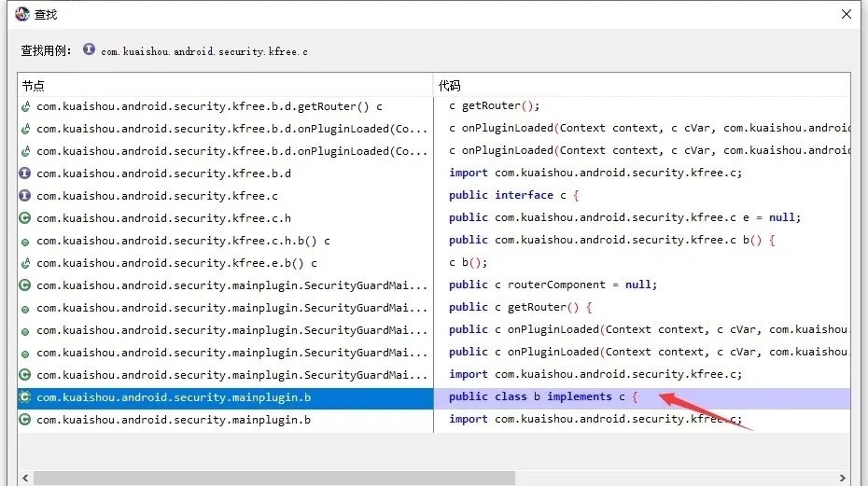Click the method icon of kfree.e.b() c row
This screenshot has width=868, height=486.
point(25,263)
